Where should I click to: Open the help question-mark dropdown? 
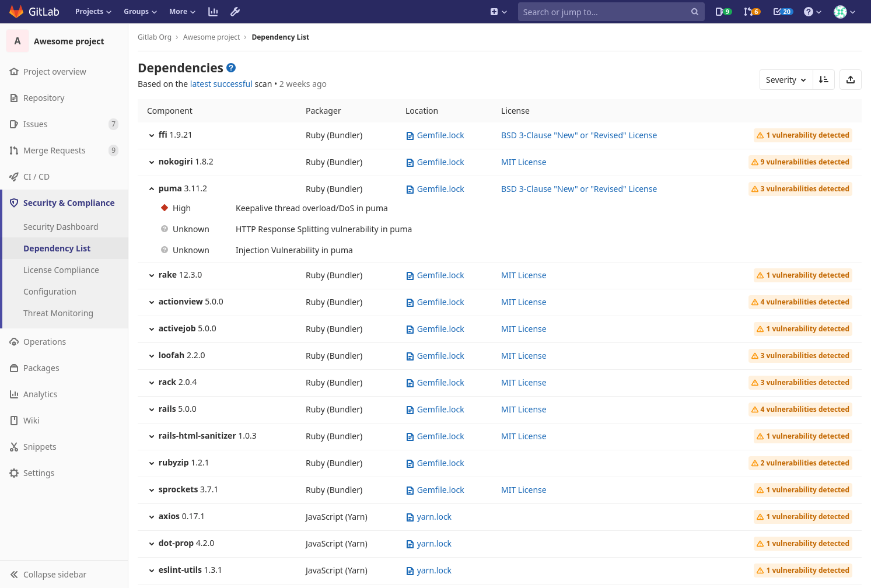812,12
